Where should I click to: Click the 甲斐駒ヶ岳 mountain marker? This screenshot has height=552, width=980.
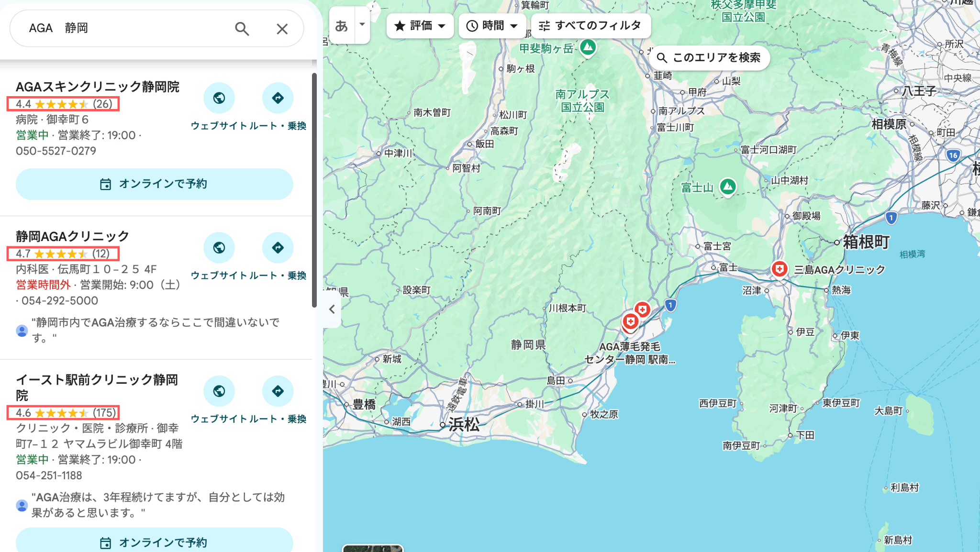click(588, 48)
